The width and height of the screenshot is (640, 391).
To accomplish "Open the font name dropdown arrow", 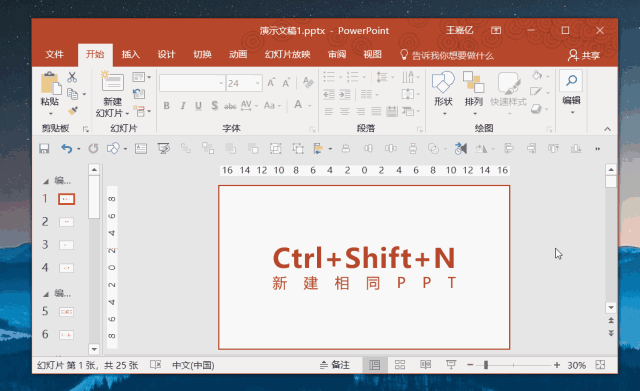I will [x=221, y=83].
